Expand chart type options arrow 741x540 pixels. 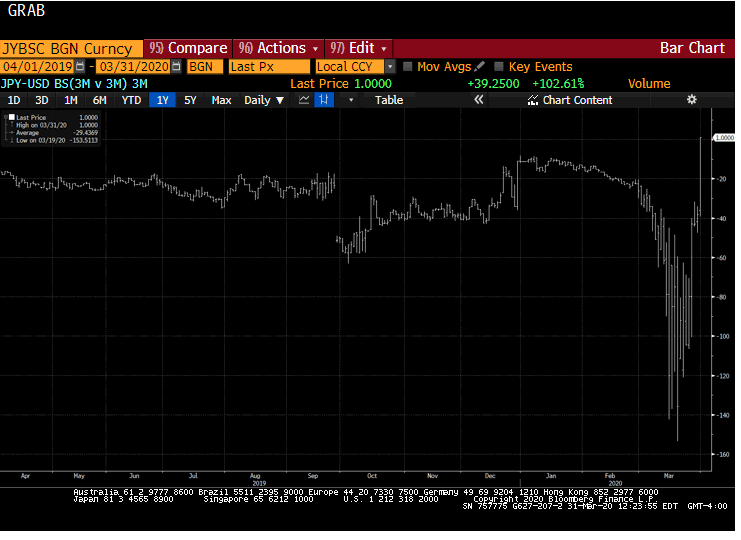[351, 100]
